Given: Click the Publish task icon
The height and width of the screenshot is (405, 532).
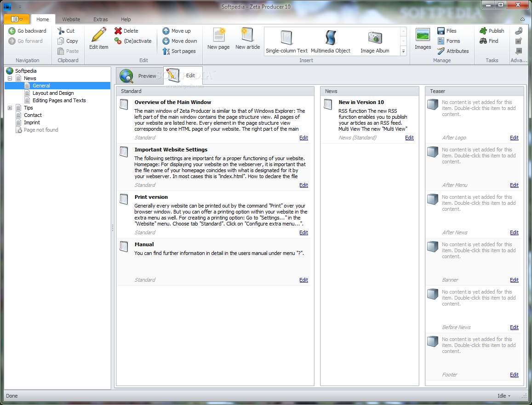Looking at the screenshot, I should pyautogui.click(x=483, y=31).
